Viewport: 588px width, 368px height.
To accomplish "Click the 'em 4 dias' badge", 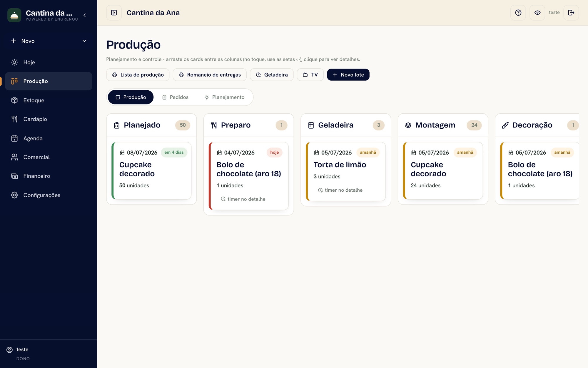I will [x=174, y=152].
